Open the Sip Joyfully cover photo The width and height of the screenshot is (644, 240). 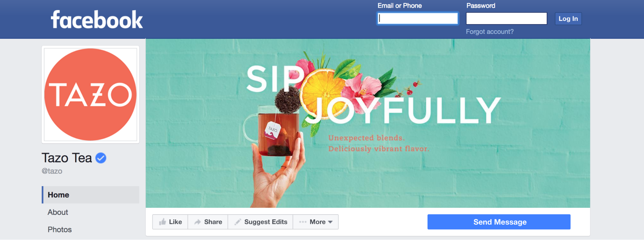[x=368, y=123]
